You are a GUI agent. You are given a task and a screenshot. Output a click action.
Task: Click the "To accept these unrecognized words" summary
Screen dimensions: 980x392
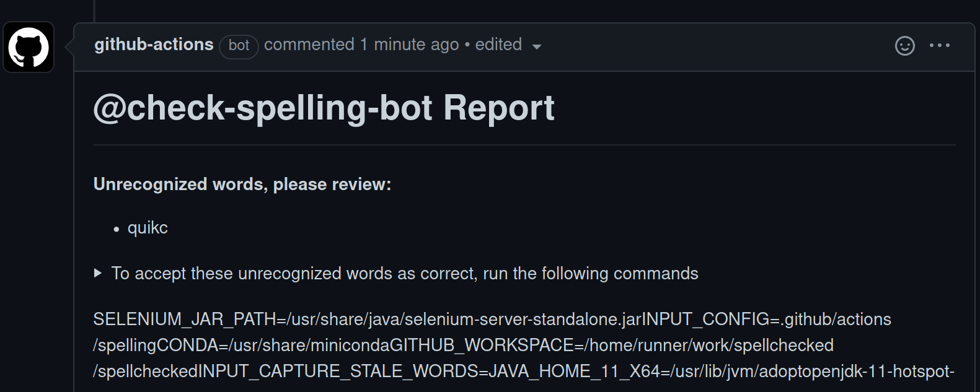click(x=404, y=273)
